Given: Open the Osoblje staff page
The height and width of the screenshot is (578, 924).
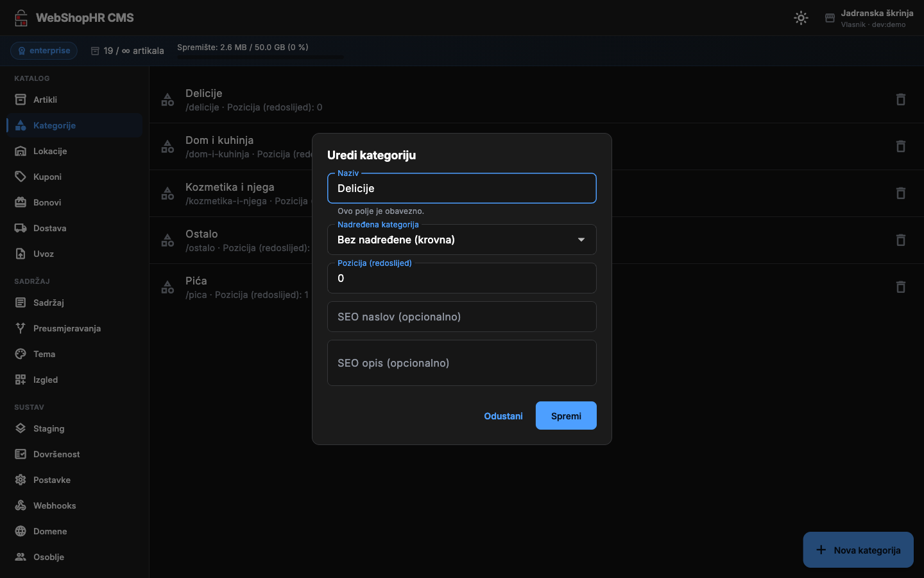Looking at the screenshot, I should click(x=74, y=557).
